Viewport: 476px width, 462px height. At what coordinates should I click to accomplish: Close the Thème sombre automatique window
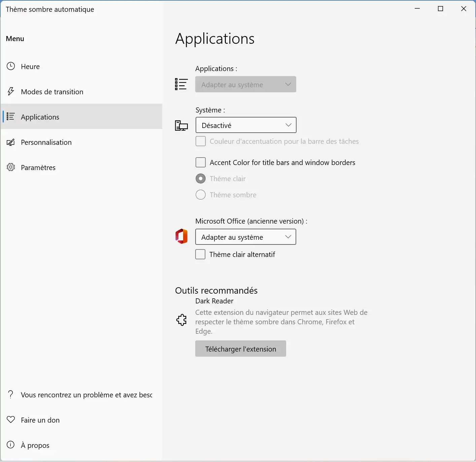464,9
